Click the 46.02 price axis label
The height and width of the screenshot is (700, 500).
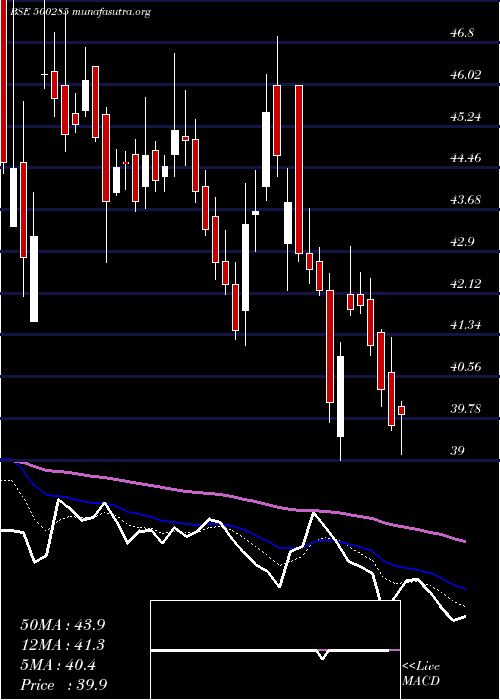[x=466, y=75]
